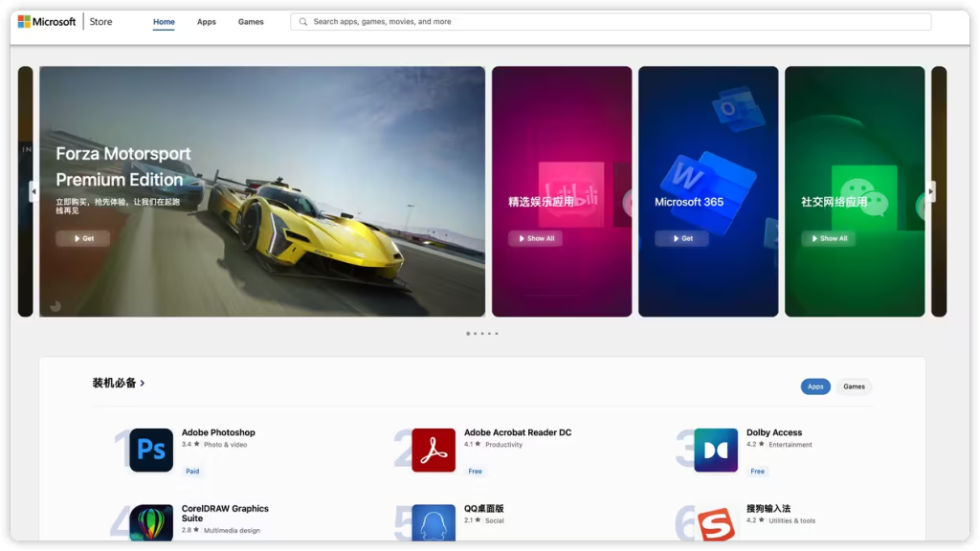Open Dolby Access app icon
The width and height of the screenshot is (980, 551).
tap(716, 450)
